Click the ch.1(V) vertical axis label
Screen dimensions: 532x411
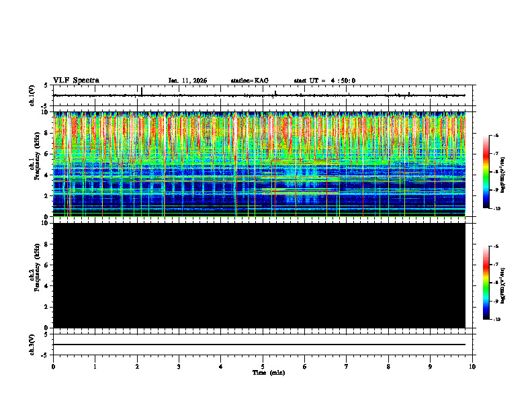click(32, 95)
